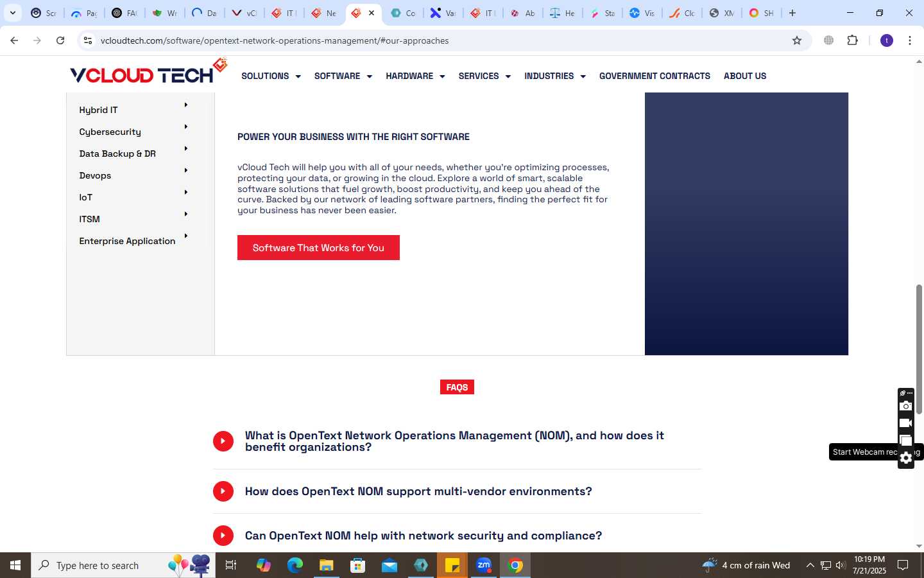Open File Explorer from taskbar
The height and width of the screenshot is (578, 924).
(326, 565)
